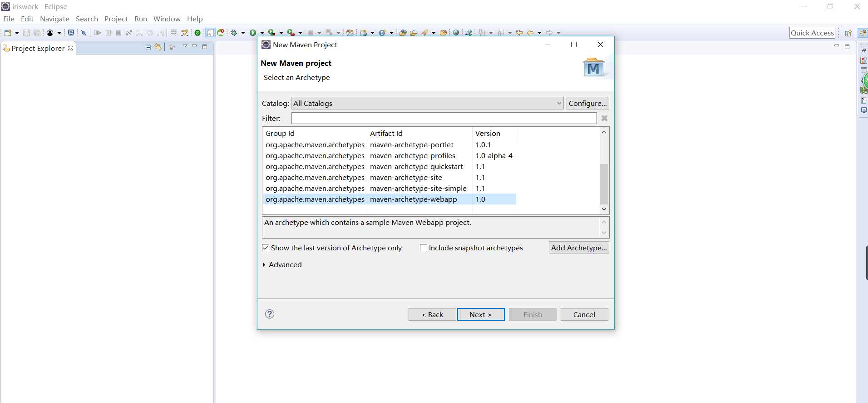Click Use Step Filters toolbar icon
Image resolution: width=868 pixels, height=403 pixels.
(x=185, y=33)
